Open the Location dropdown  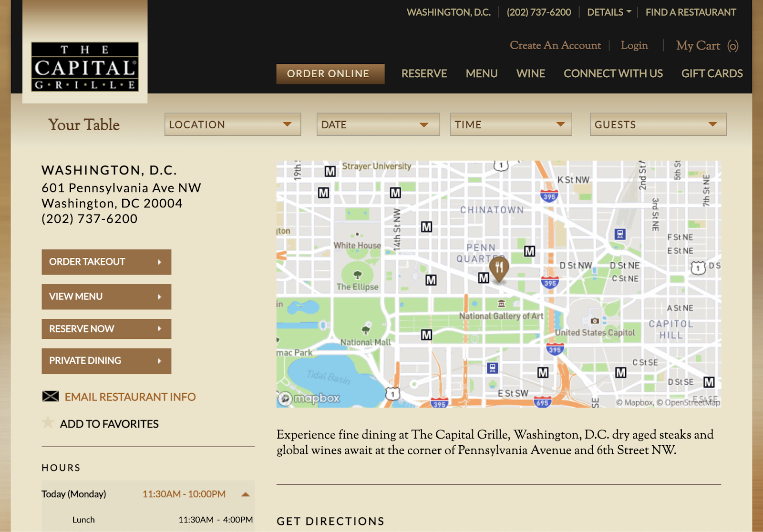[233, 124]
